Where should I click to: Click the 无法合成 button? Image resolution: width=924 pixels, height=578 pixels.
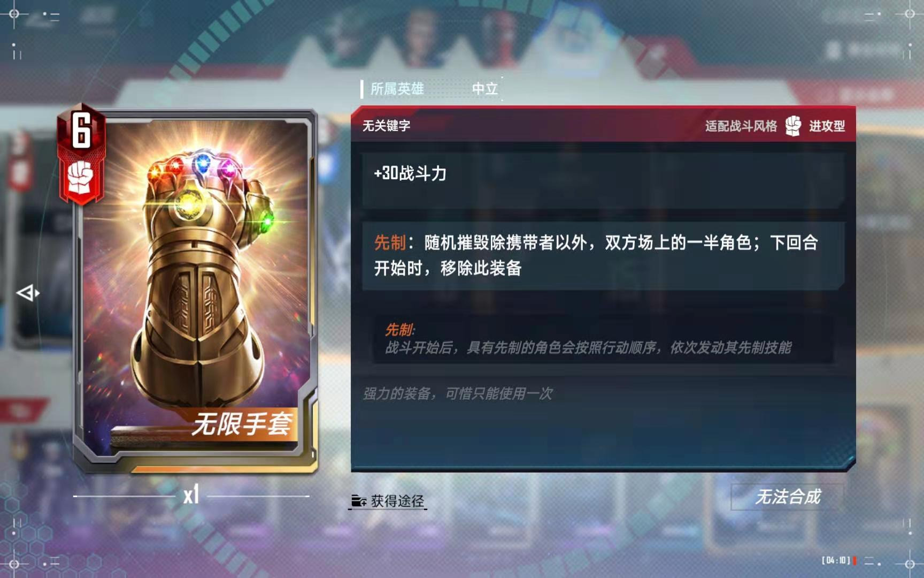coord(787,497)
